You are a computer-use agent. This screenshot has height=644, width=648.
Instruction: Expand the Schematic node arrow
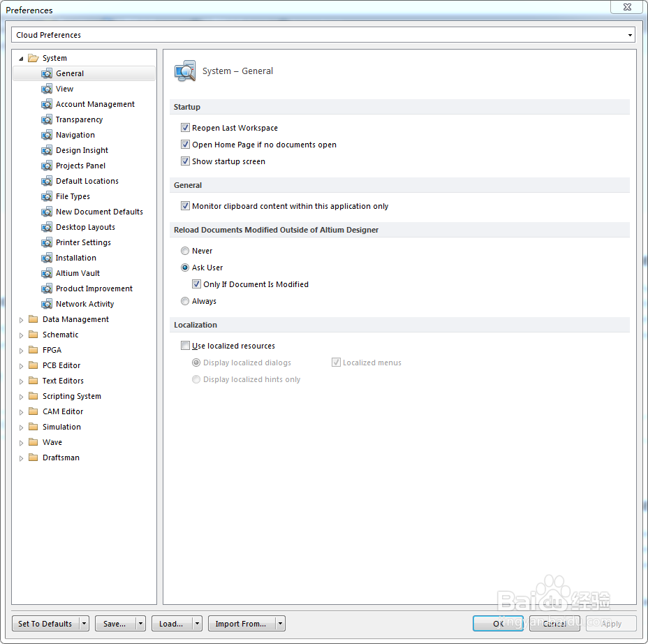[21, 335]
